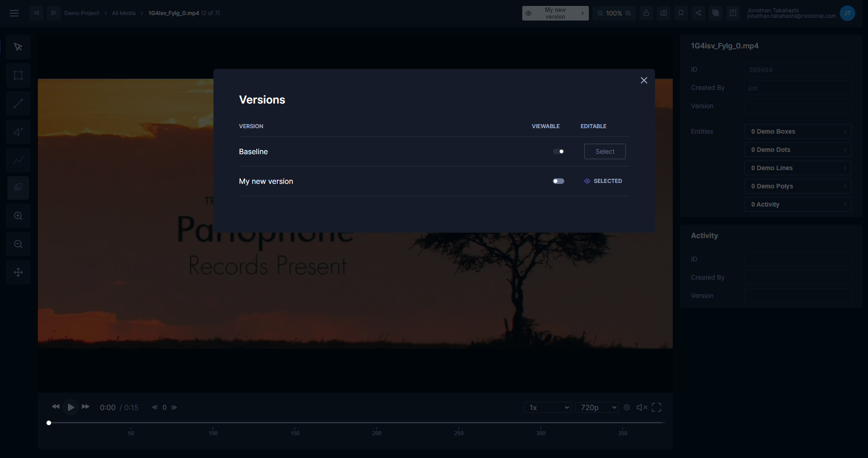The height and width of the screenshot is (458, 868).
Task: Select the box annotation tool
Action: click(x=18, y=75)
